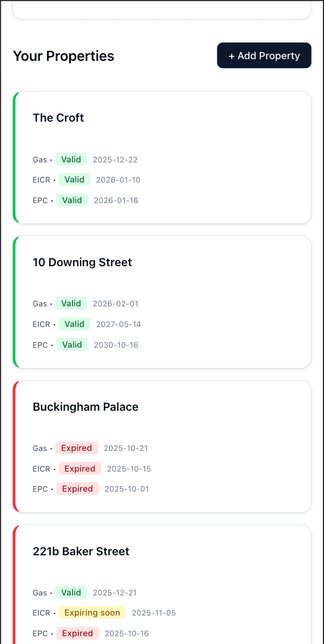Click 10 Downing Street's EPC Valid badge
Image resolution: width=324 pixels, height=644 pixels.
click(x=72, y=344)
